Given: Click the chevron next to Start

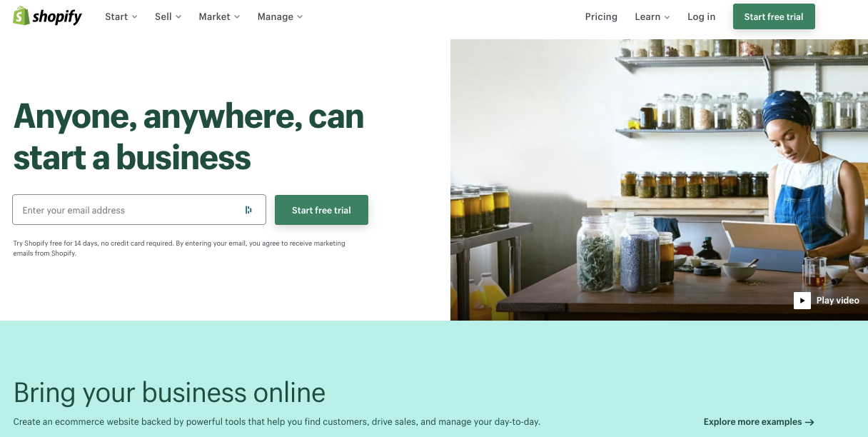Looking at the screenshot, I should coord(134,17).
